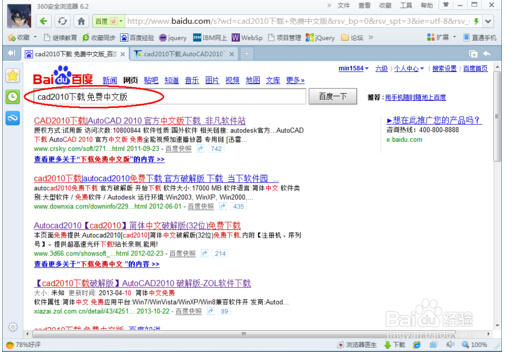Viewport: 519px width, 360px height.
Task: Click the 百度一下 search button
Action: (x=333, y=97)
